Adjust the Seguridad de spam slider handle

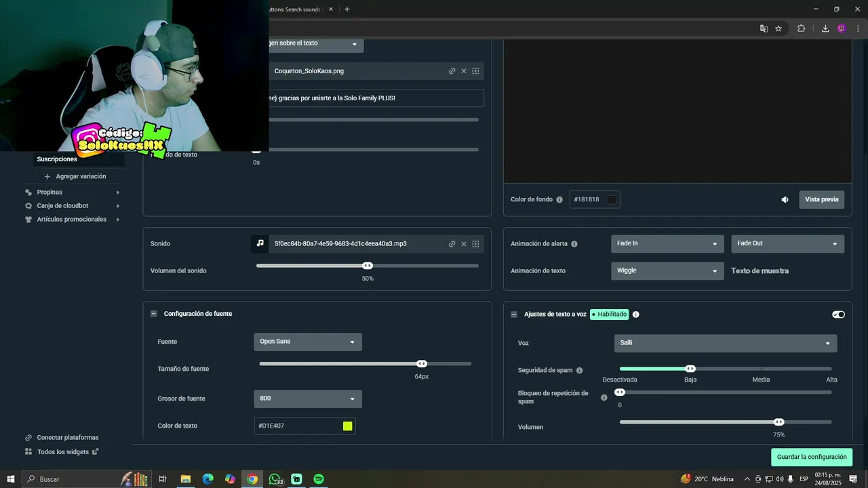tap(690, 369)
